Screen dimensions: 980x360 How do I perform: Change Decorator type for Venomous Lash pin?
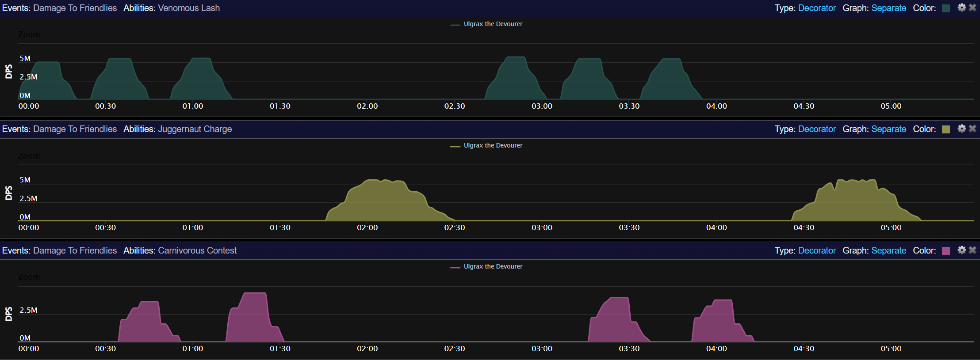tap(817, 8)
